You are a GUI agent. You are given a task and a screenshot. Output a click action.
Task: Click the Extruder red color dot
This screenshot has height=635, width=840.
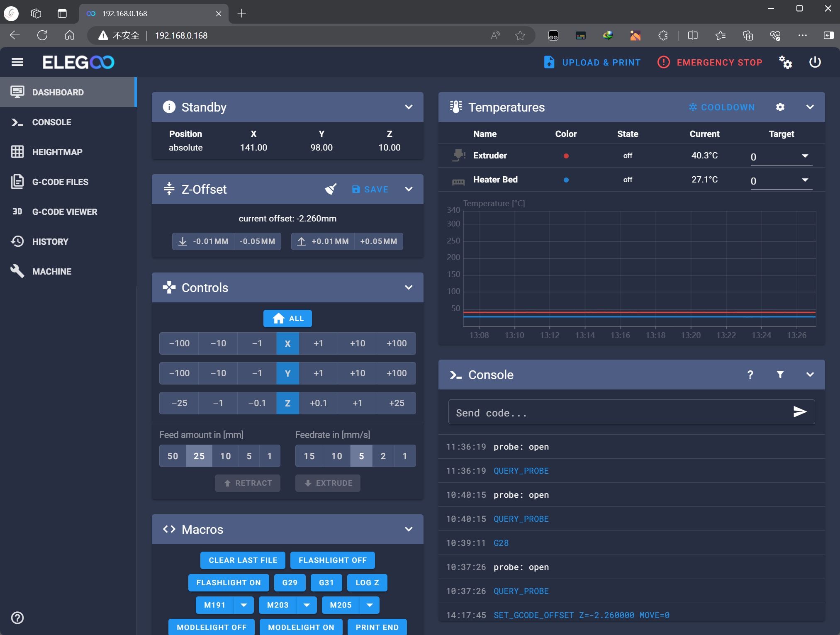coord(566,156)
